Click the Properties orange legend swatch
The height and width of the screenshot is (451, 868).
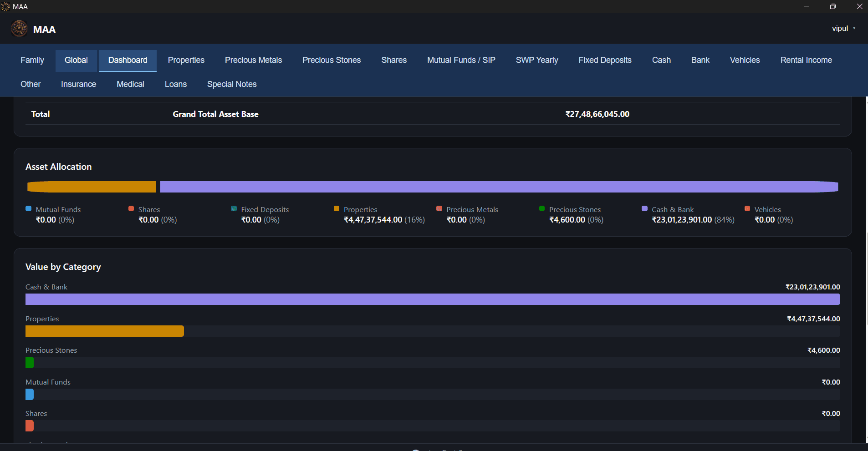(x=337, y=208)
